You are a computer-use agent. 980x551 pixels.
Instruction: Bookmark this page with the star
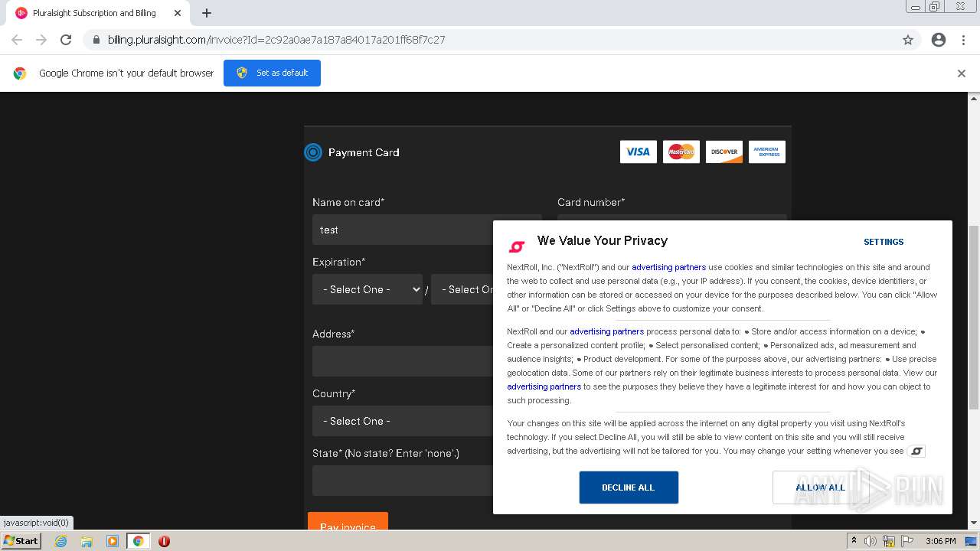pos(908,40)
